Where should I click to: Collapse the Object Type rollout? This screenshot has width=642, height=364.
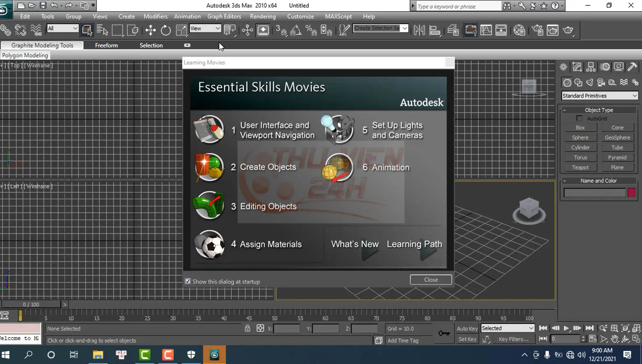pos(599,110)
